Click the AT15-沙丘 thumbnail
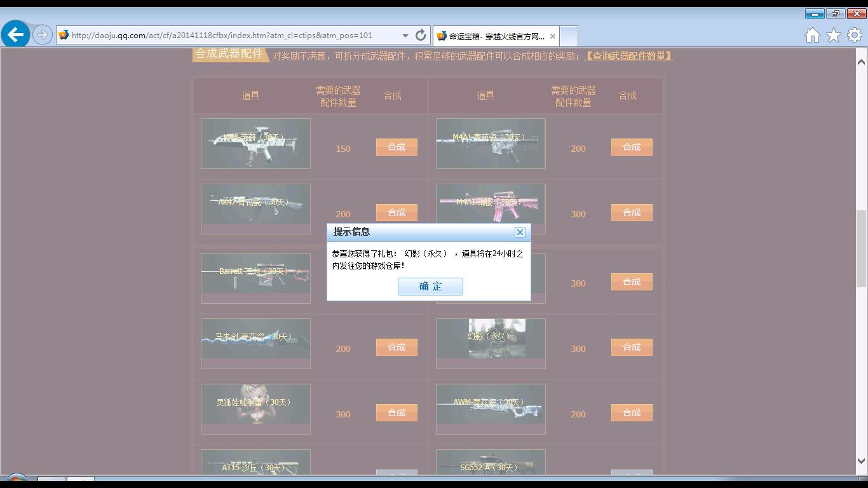 (x=255, y=462)
